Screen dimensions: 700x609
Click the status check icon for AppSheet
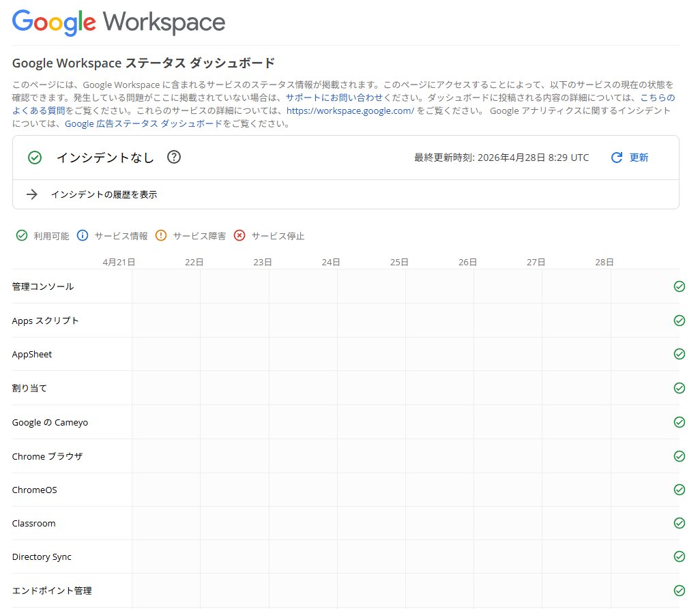click(x=679, y=354)
